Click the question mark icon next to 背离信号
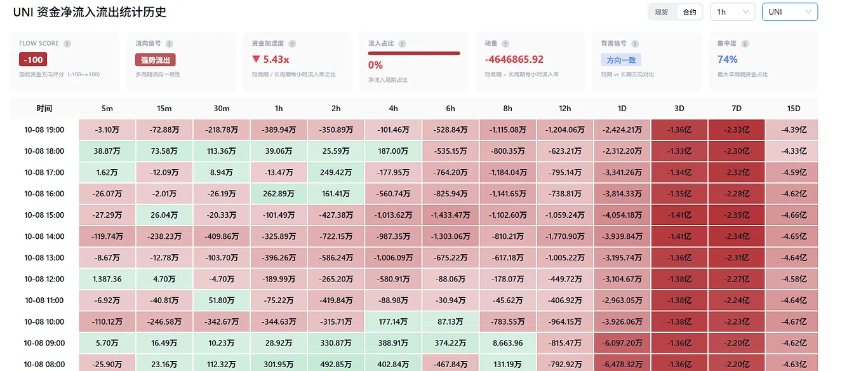868x371 pixels. click(636, 44)
